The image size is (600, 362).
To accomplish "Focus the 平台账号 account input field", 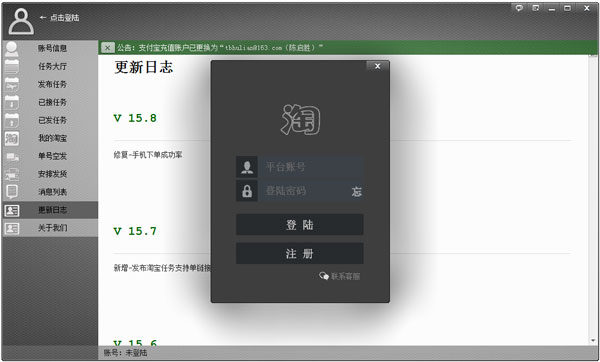I will coord(312,167).
